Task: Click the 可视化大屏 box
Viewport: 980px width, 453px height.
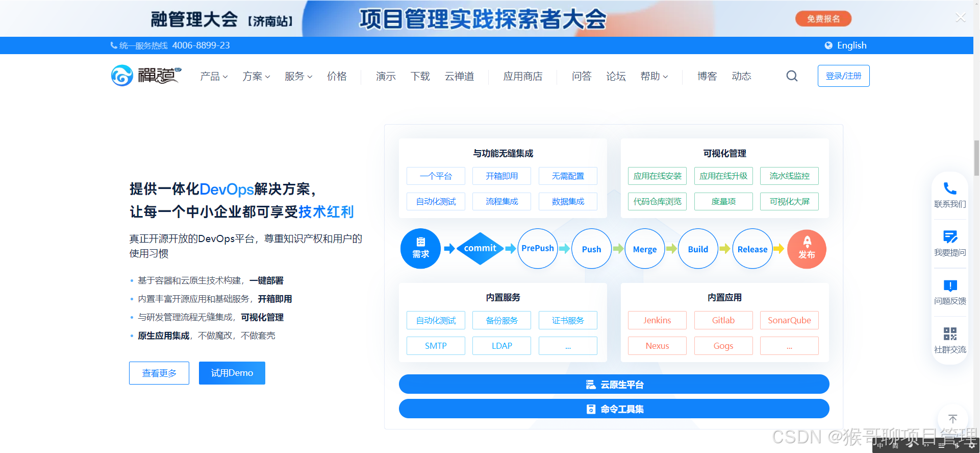Action: coord(789,201)
